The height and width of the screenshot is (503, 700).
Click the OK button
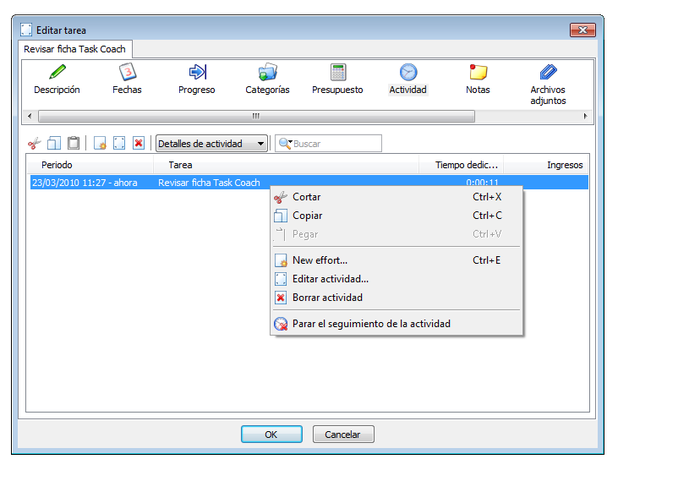[x=271, y=434]
